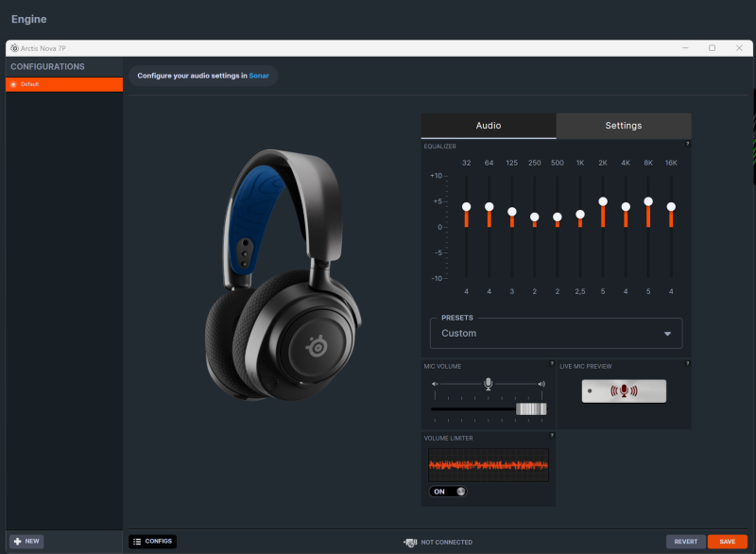This screenshot has height=554, width=756.
Task: Click the high volume speaker icon in Mic Volume
Action: (541, 384)
